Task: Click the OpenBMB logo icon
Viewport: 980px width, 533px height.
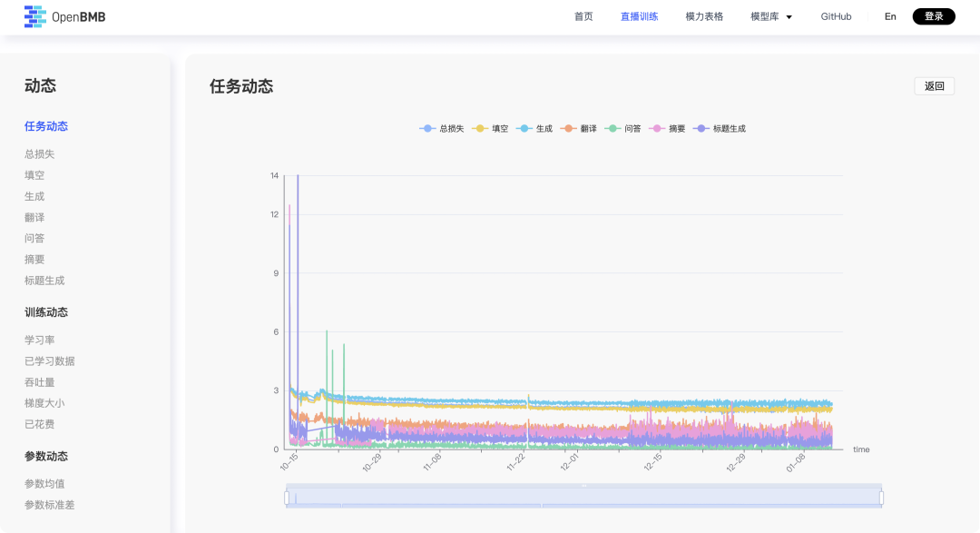Action: click(35, 17)
